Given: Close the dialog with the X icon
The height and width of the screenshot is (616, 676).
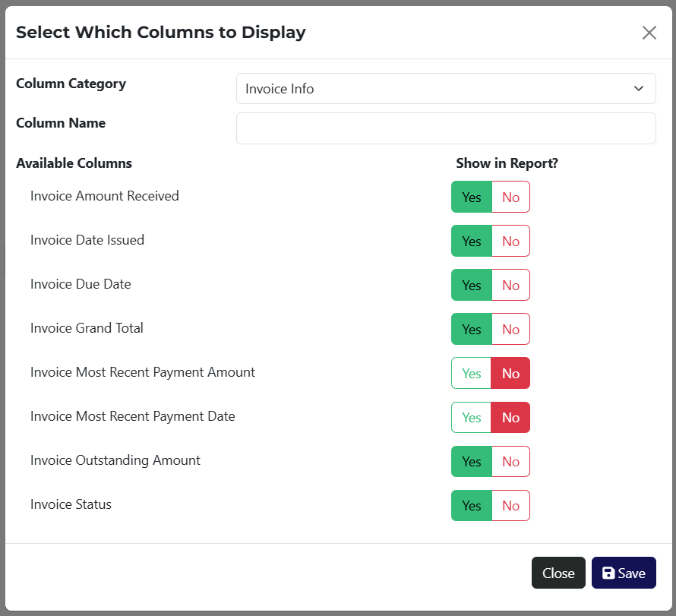Looking at the screenshot, I should coord(649,33).
